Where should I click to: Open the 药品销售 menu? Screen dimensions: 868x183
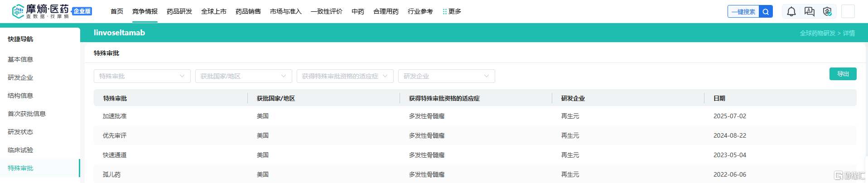[x=248, y=11]
